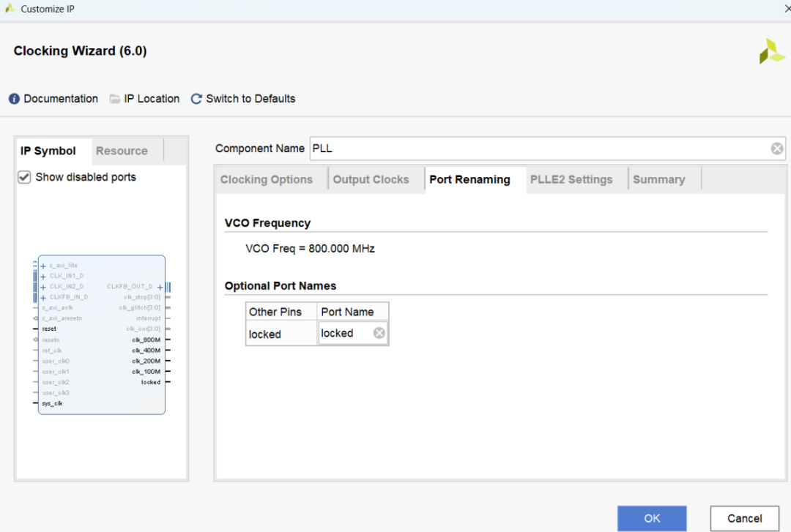Expand the CLKFB_IN_D interface port
Image resolution: width=791 pixels, height=532 pixels.
(x=43, y=297)
